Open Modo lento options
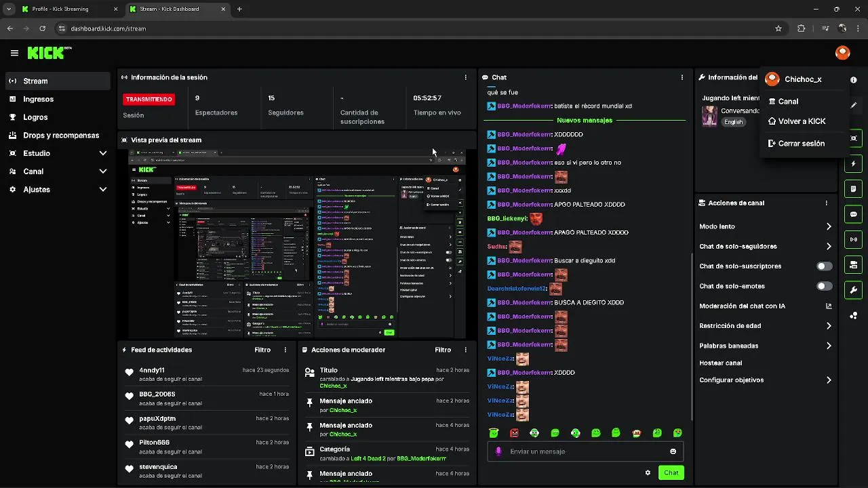This screenshot has width=868, height=488. [766, 226]
